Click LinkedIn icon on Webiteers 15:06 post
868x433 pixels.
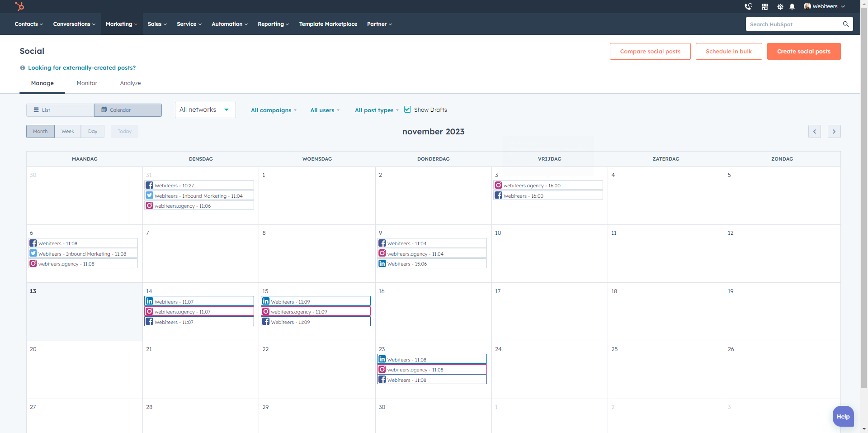[382, 263]
